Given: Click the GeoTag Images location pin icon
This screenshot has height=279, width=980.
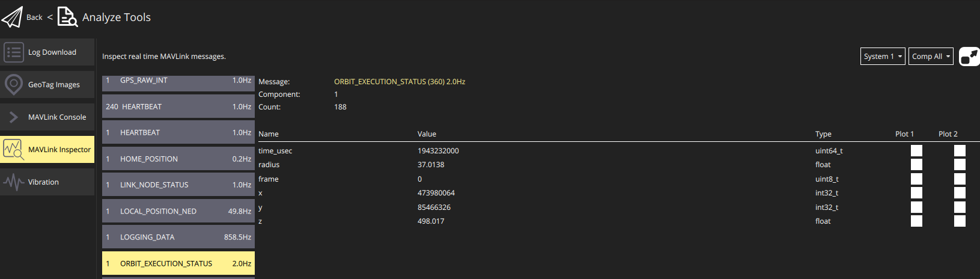Looking at the screenshot, I should 13,85.
